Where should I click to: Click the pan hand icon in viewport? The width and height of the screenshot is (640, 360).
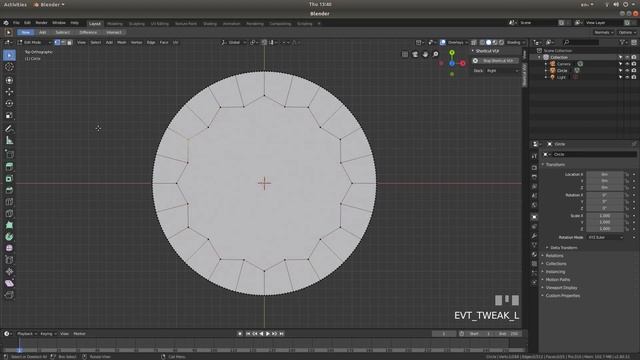(425, 54)
